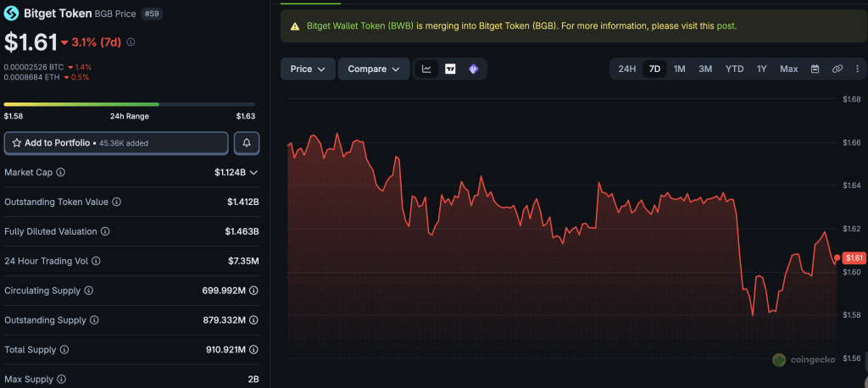The height and width of the screenshot is (388, 868).
Task: Click the $1.463B fully diluted valuation
Action: click(242, 231)
